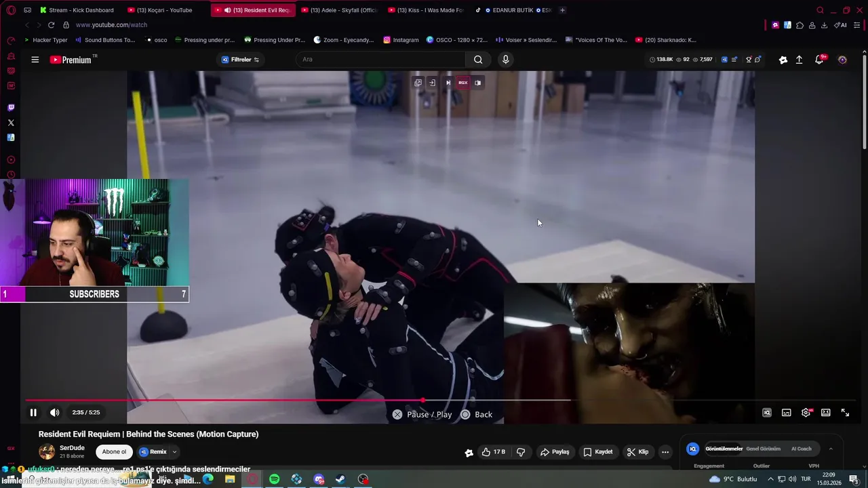This screenshot has width=868, height=488.
Task: Click video title Resident Evil Requiem
Action: tap(149, 434)
